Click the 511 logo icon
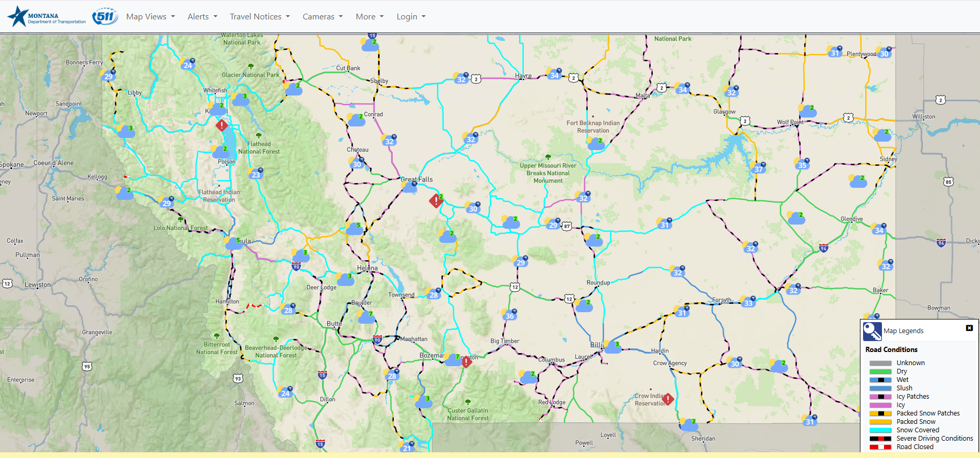 tap(105, 17)
